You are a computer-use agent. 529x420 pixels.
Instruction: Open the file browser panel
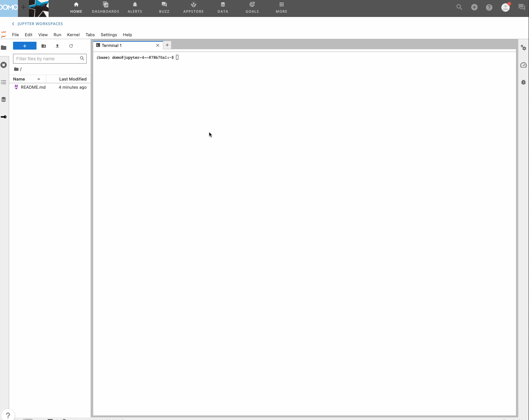pos(4,48)
